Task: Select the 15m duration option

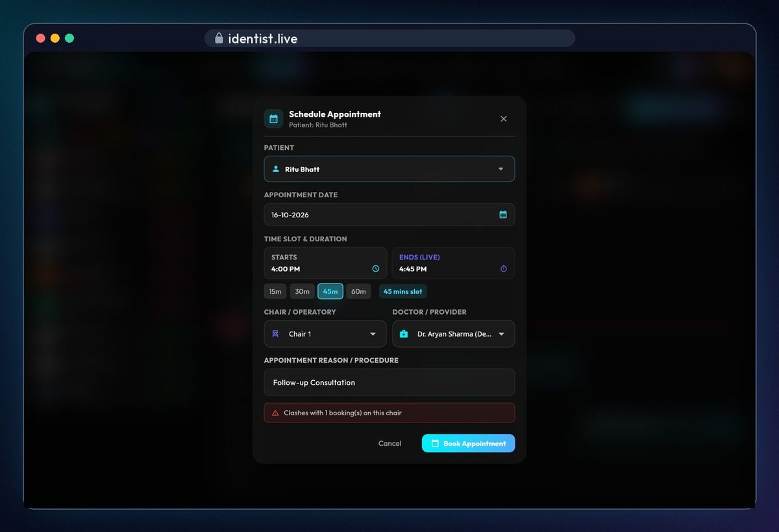Action: point(275,291)
